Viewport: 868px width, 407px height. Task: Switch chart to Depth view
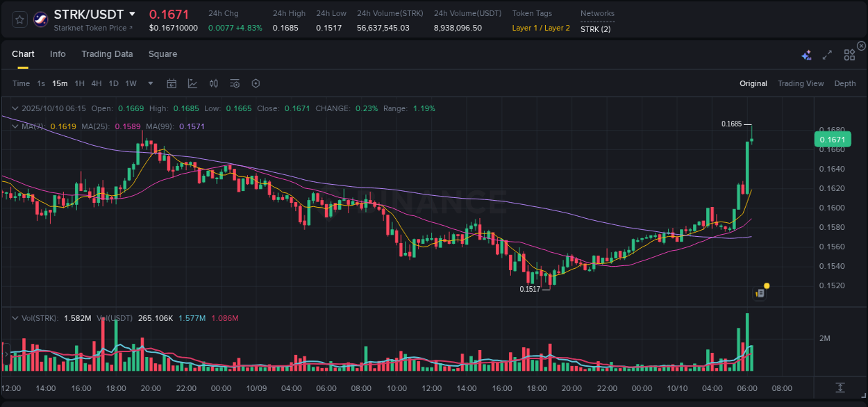click(844, 83)
